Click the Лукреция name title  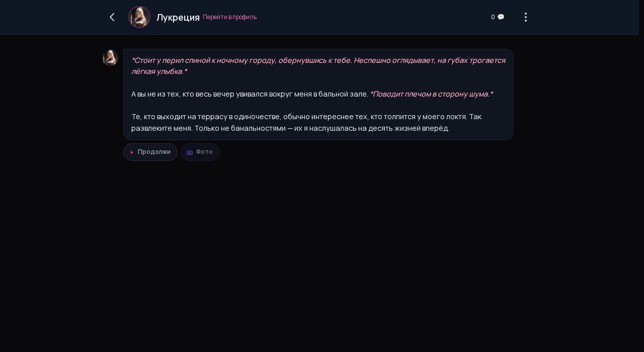[178, 17]
